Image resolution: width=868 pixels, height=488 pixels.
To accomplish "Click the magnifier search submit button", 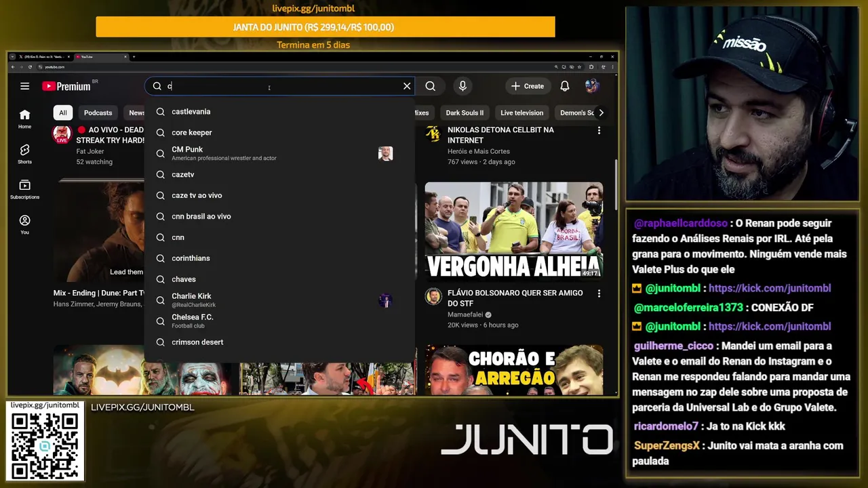I will pyautogui.click(x=430, y=86).
